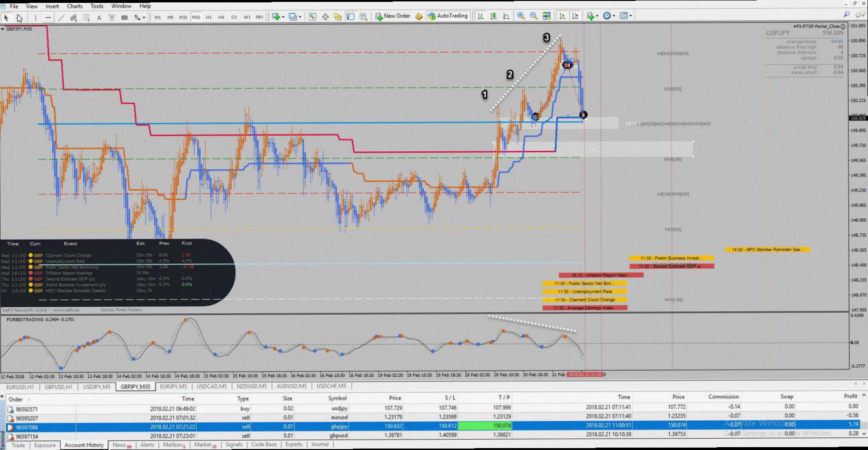The image size is (868, 450).
Task: Choose the text annotation tool
Action: 99,18
